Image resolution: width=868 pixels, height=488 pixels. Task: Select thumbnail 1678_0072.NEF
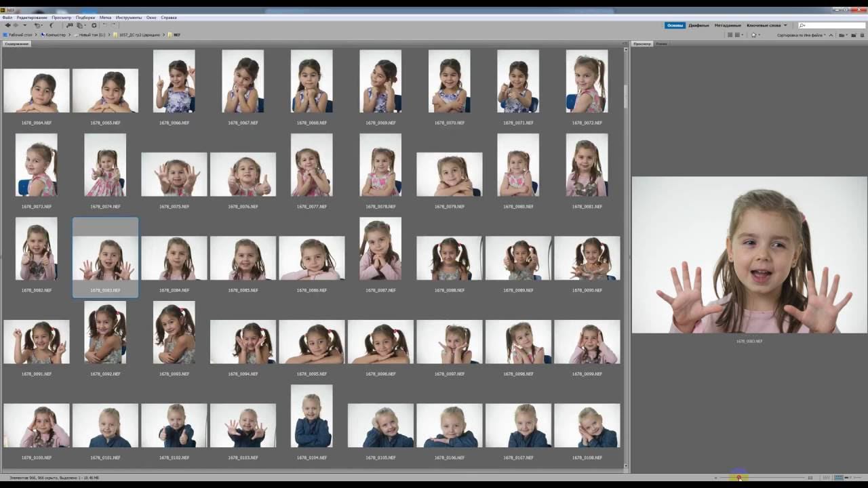[587, 81]
